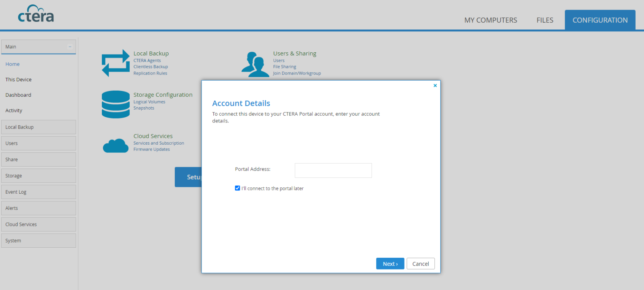Click the Local Backup arrows icon
Viewport: 644px width, 290px height.
(x=116, y=63)
